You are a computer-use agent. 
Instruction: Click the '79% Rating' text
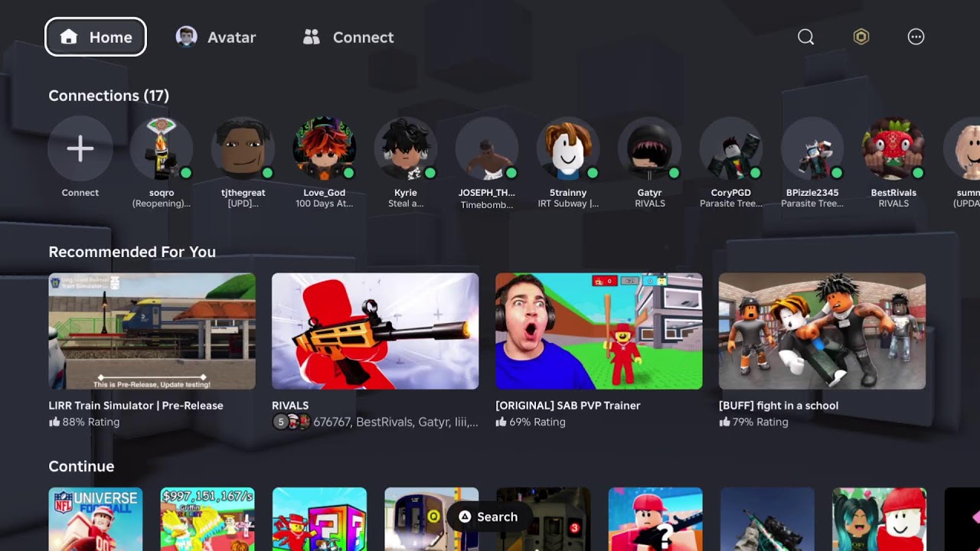click(x=760, y=422)
